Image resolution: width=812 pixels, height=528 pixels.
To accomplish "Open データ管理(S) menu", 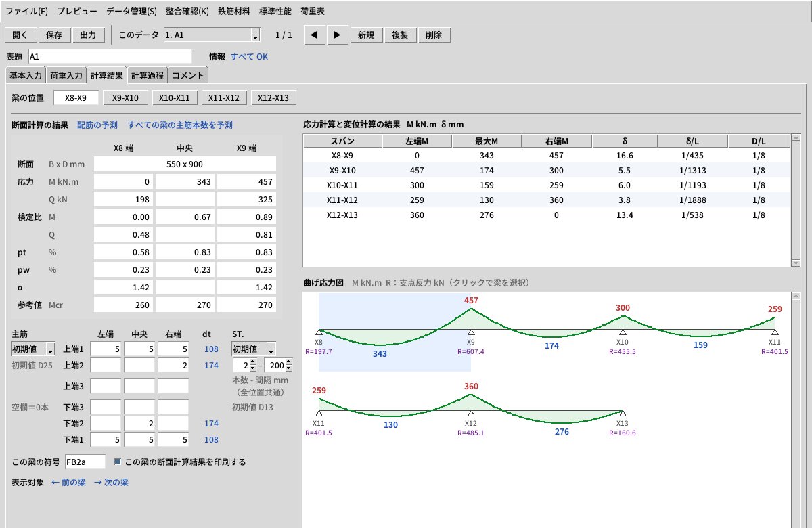I will pyautogui.click(x=131, y=12).
